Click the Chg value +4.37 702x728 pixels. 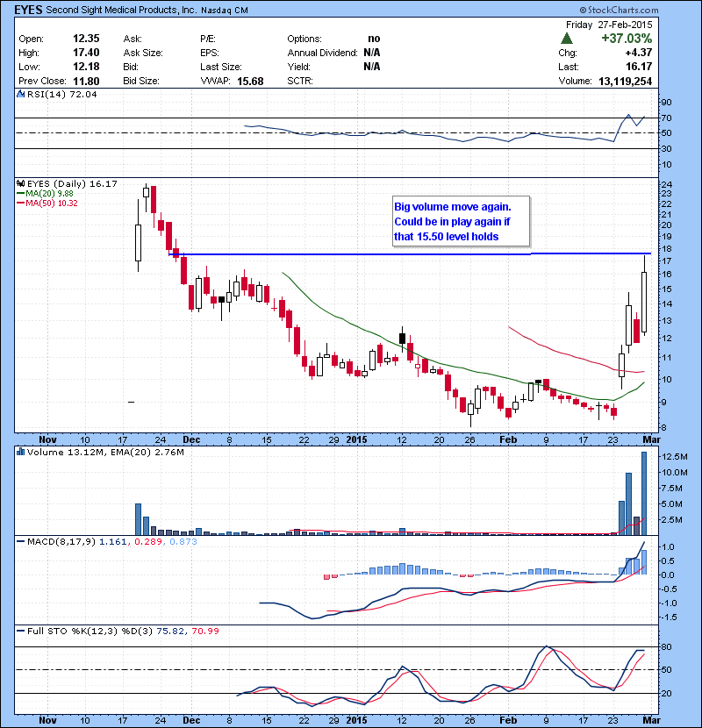[x=639, y=53]
